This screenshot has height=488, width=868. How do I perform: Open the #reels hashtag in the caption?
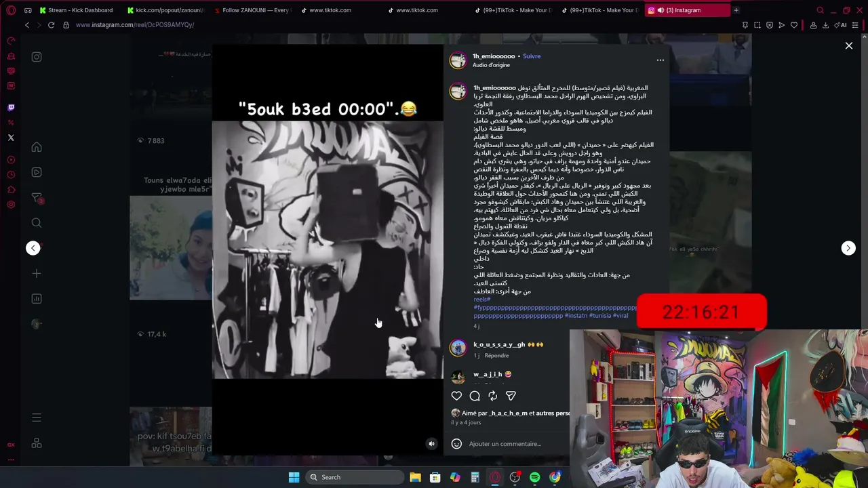481,300
